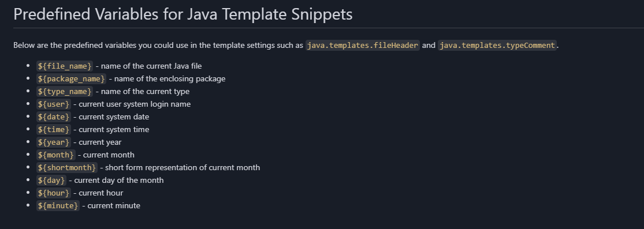Click the page heading Predefined Variables for Java Template Snippets
Image resolution: width=644 pixels, height=229 pixels.
[x=183, y=14]
